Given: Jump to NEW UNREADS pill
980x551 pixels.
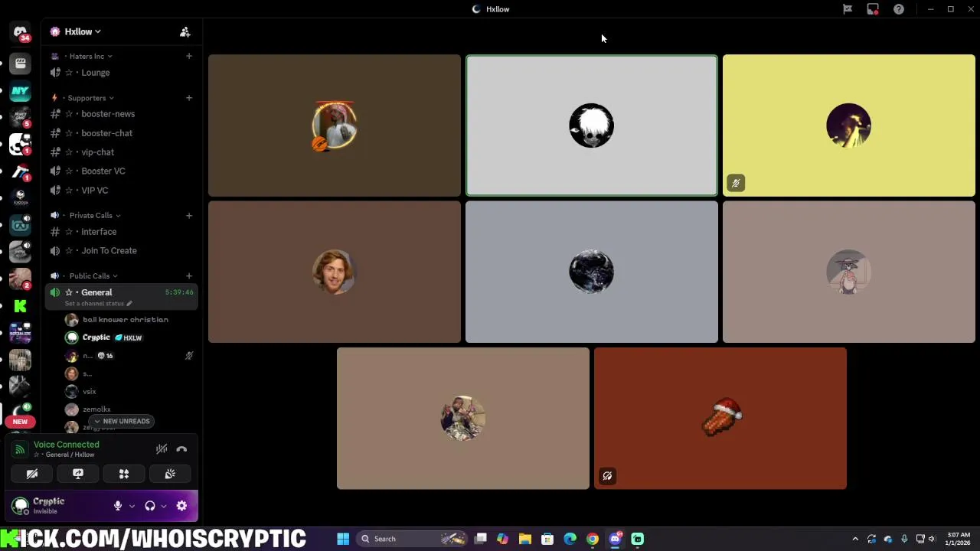Looking at the screenshot, I should tap(122, 421).
